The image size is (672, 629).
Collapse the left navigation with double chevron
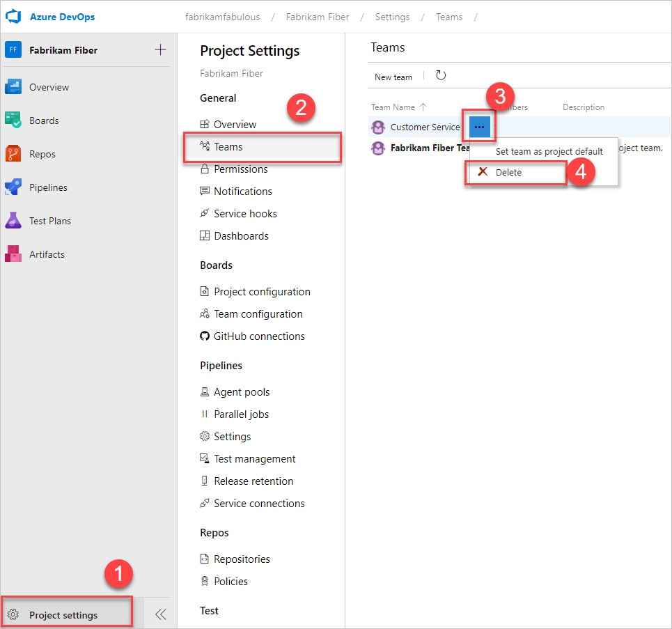[161, 614]
